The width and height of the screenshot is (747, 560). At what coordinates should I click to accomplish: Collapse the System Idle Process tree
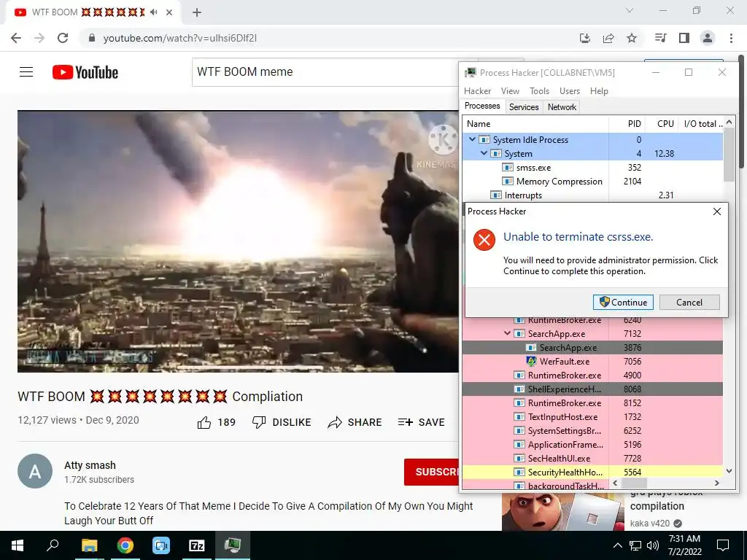tap(472, 139)
